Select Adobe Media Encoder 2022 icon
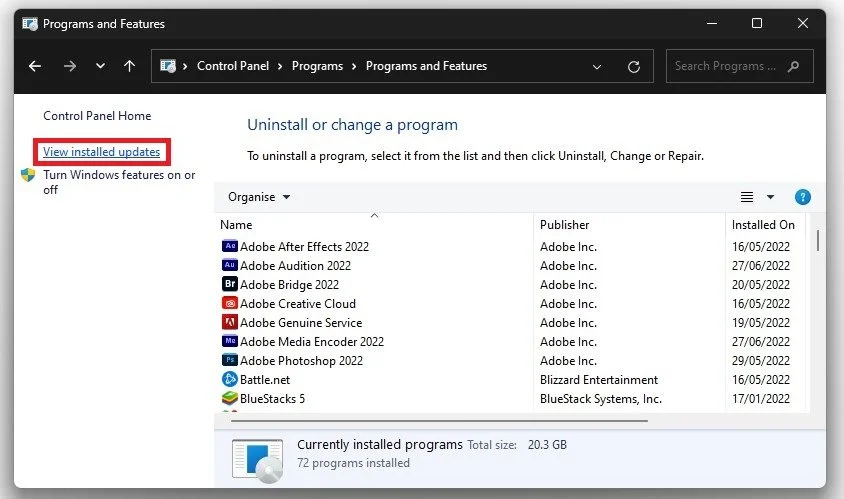This screenshot has width=844, height=499. click(230, 341)
